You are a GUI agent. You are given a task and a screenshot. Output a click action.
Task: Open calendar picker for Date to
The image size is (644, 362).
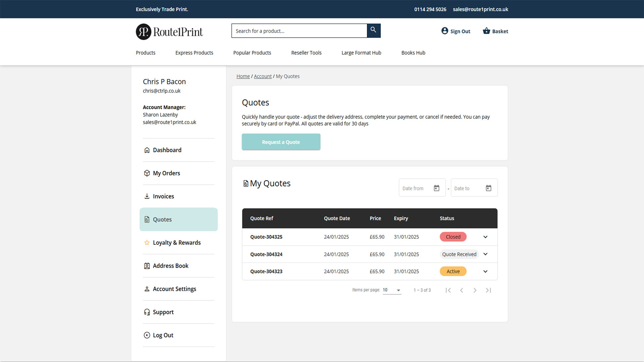point(488,188)
